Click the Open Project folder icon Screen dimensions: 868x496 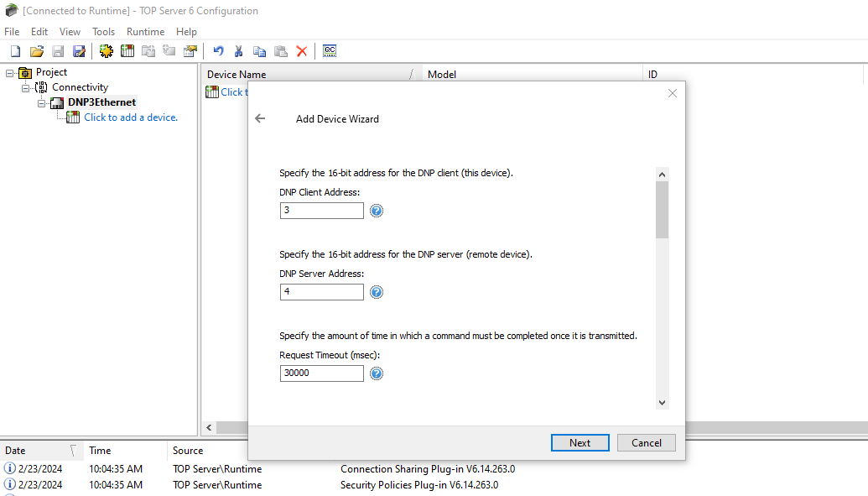36,50
